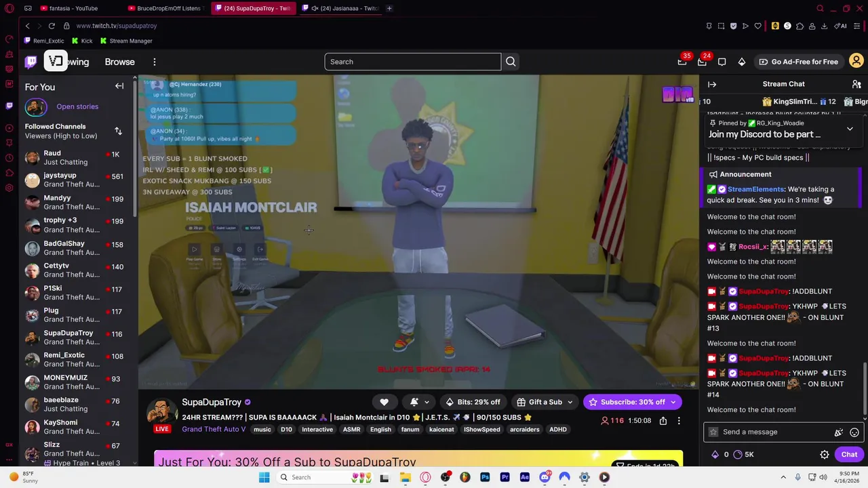
Task: Open Prime loot with 35 badge
Action: [x=682, y=62]
